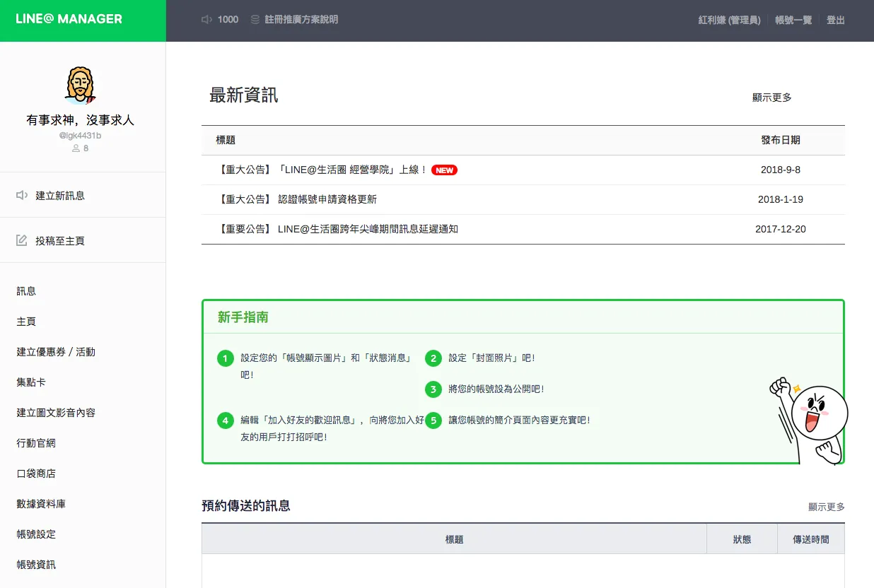Click the 1000 count in header
874x588 pixels.
228,20
